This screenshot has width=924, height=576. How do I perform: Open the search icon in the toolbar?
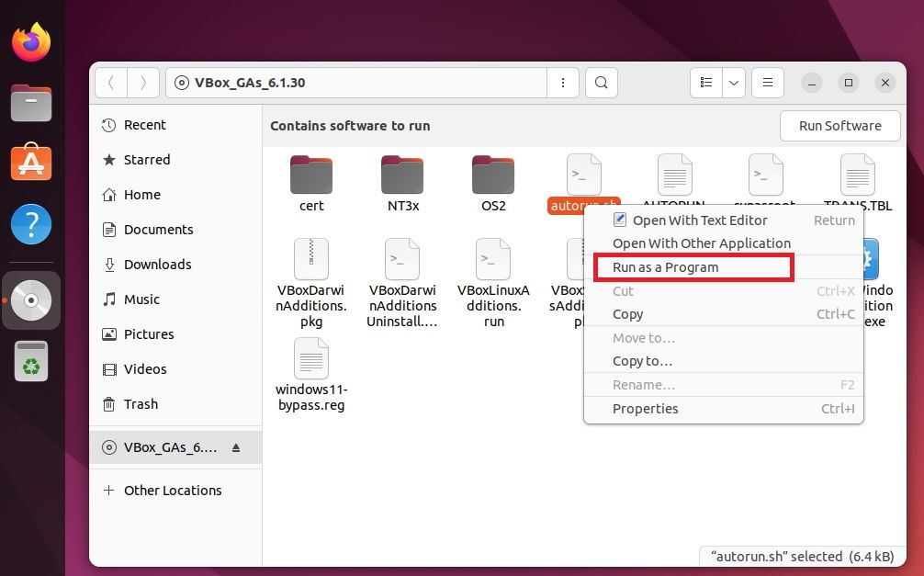pos(601,82)
